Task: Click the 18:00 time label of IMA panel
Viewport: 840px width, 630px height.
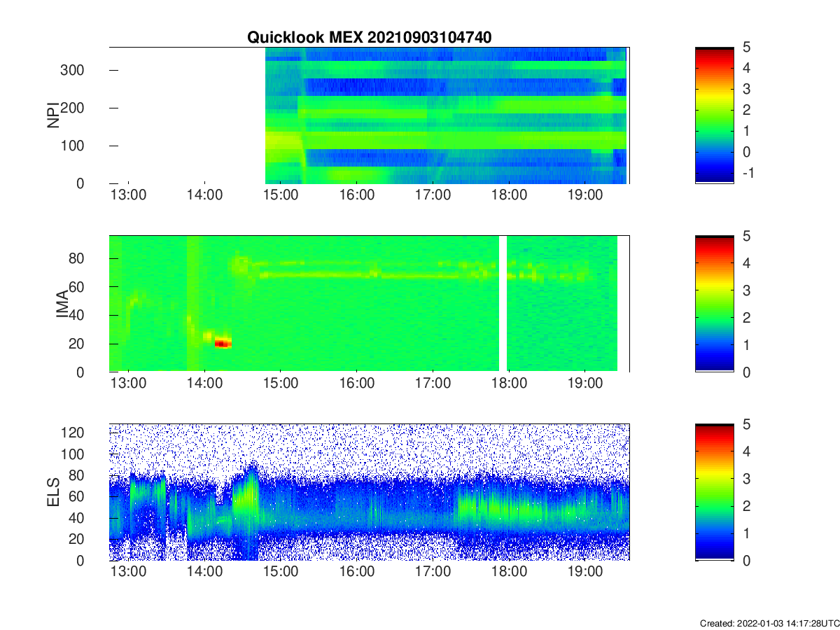Action: [510, 384]
